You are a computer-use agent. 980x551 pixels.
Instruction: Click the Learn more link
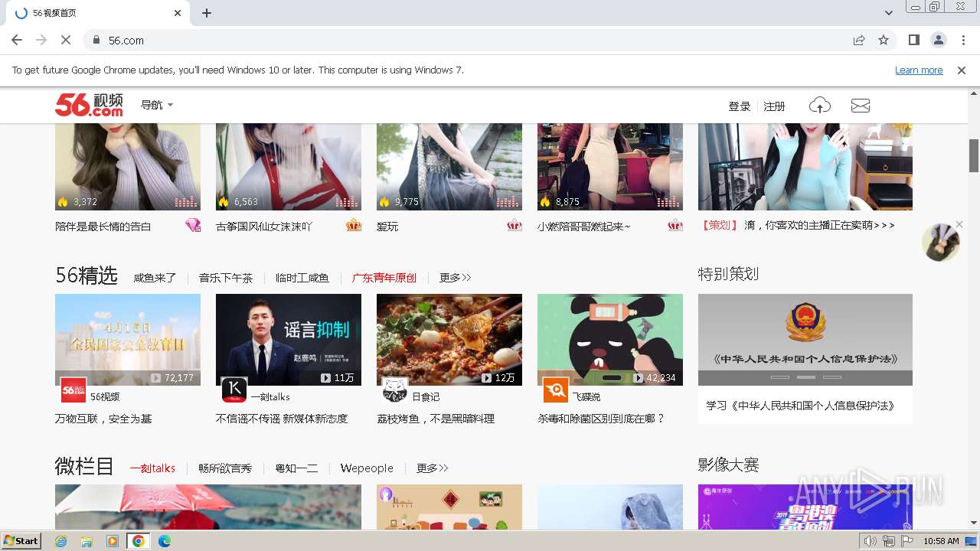(919, 70)
